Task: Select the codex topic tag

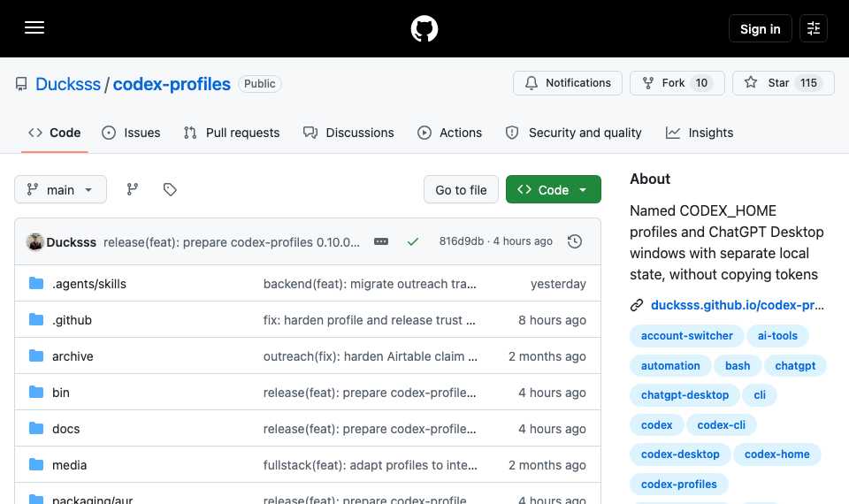Action: (x=657, y=425)
